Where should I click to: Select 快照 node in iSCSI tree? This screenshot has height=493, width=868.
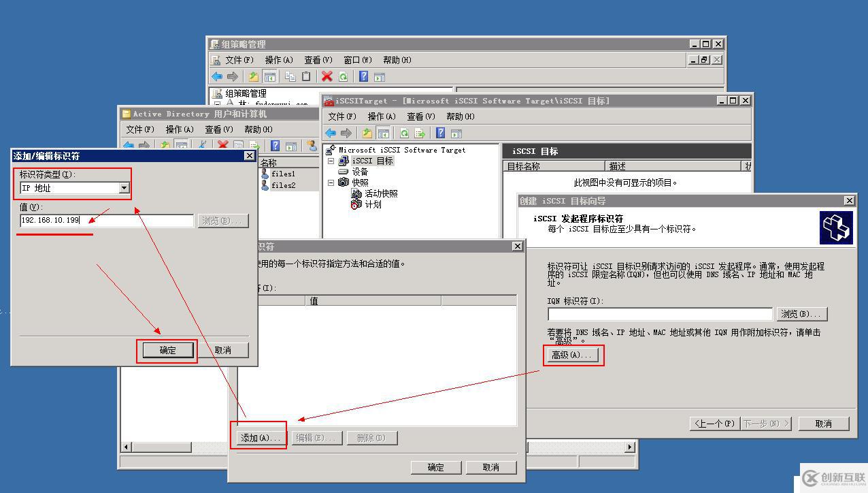[x=360, y=182]
